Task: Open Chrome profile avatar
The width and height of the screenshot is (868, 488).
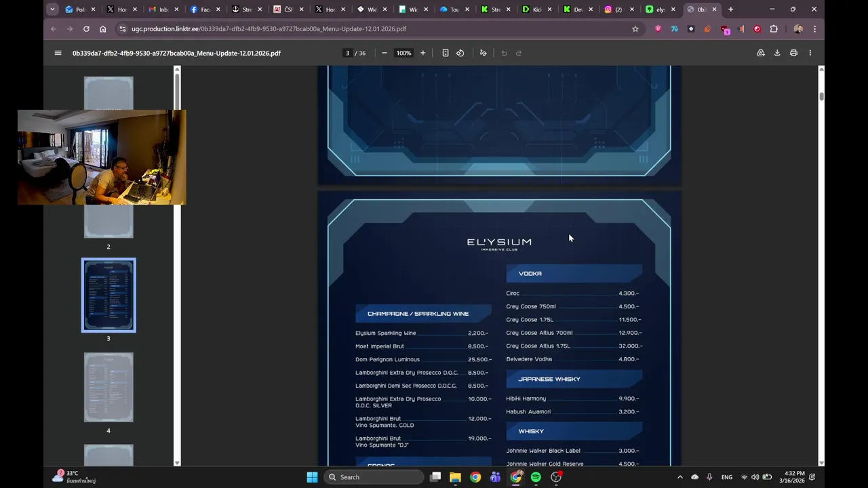Action: [x=798, y=29]
